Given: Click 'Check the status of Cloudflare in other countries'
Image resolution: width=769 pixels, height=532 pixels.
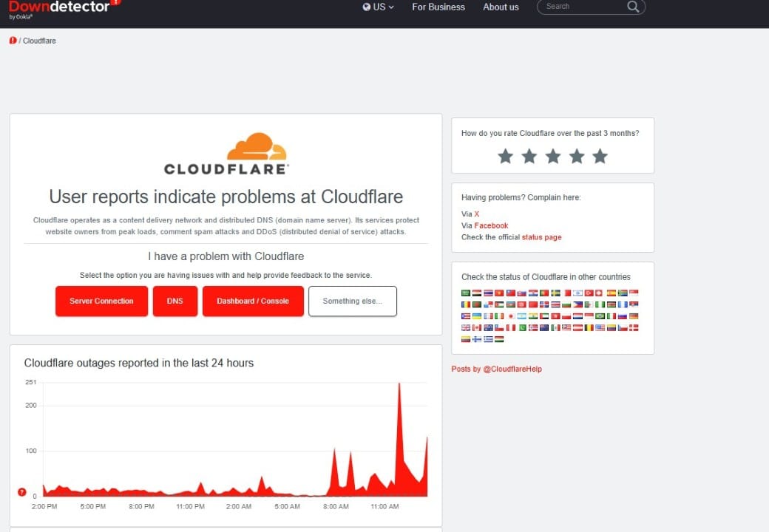Looking at the screenshot, I should click(546, 277).
